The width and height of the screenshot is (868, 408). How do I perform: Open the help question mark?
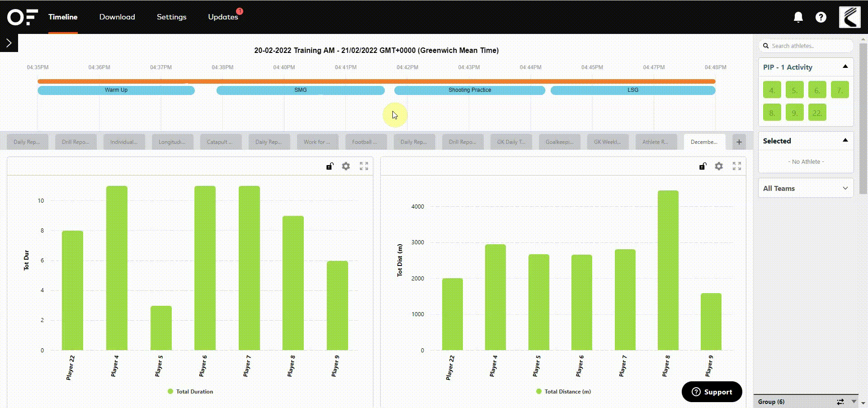tap(821, 17)
